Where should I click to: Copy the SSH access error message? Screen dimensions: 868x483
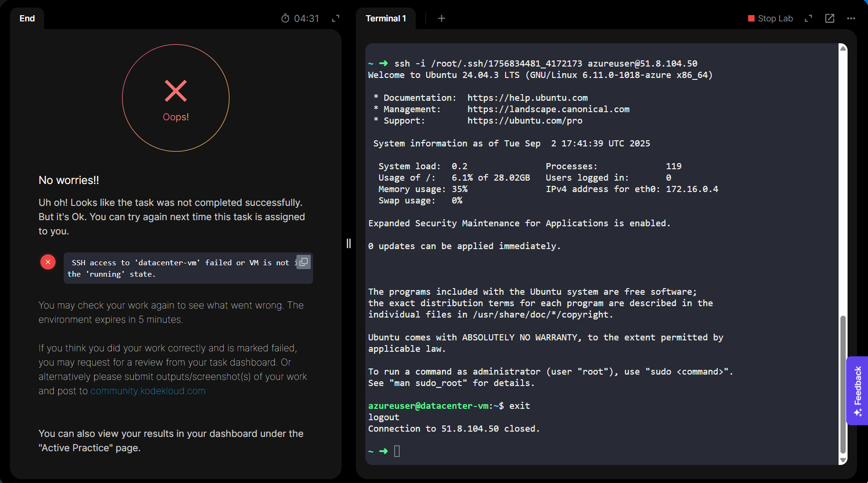click(x=303, y=262)
